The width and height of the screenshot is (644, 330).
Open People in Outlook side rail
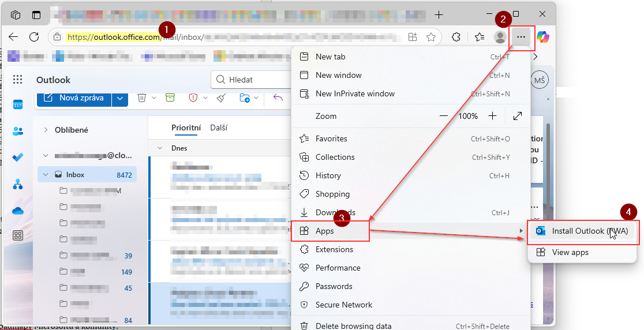coord(18,132)
